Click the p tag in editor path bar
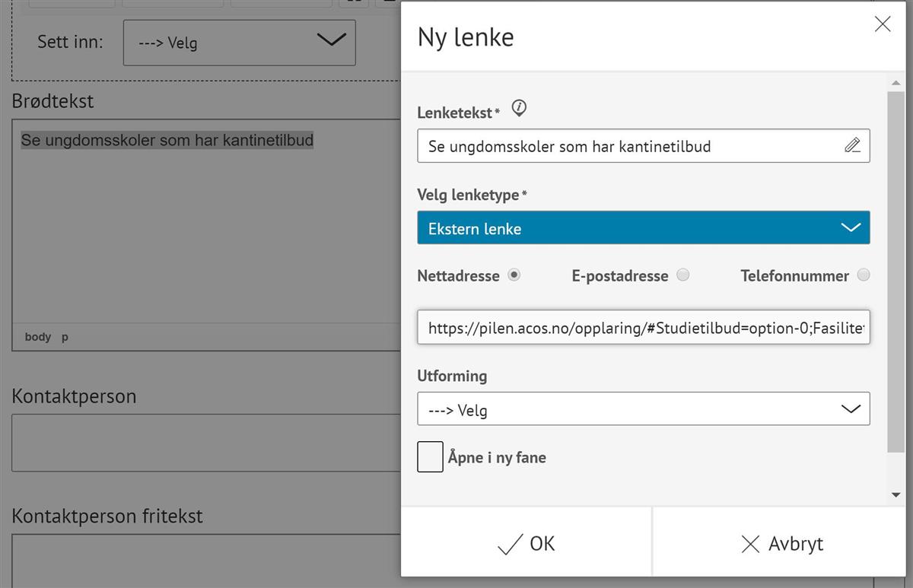The width and height of the screenshot is (913, 588). (x=65, y=337)
